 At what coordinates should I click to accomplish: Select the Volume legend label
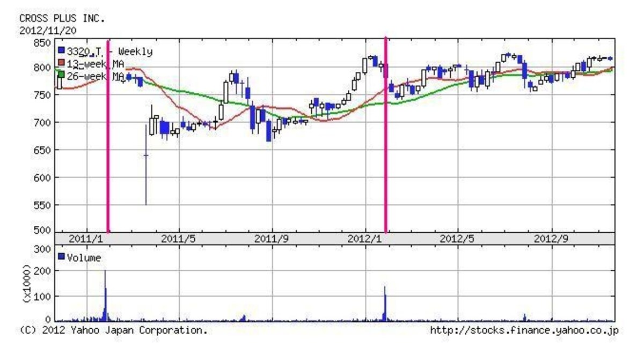tap(84, 257)
